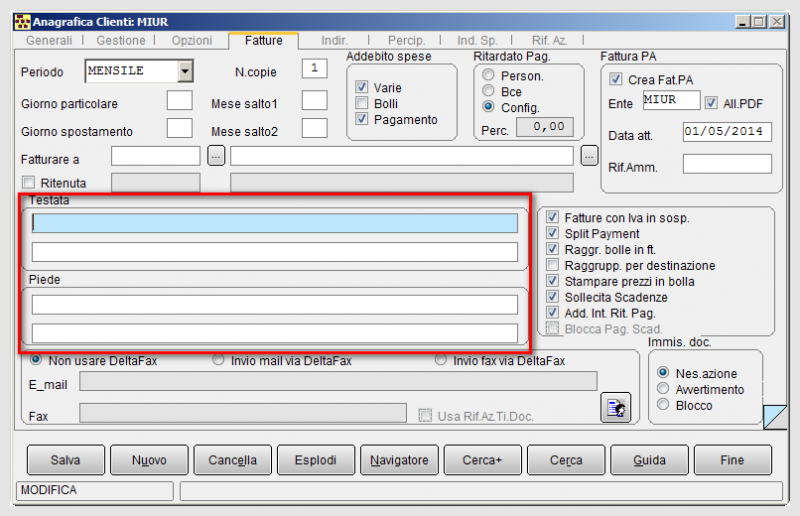The width and height of the screenshot is (800, 516).
Task: Enable Raggrupp. per destinazione checkbox
Action: 553,265
